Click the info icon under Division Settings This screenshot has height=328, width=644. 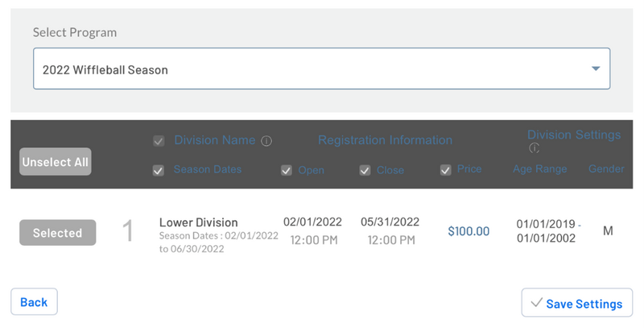pyautogui.click(x=535, y=148)
